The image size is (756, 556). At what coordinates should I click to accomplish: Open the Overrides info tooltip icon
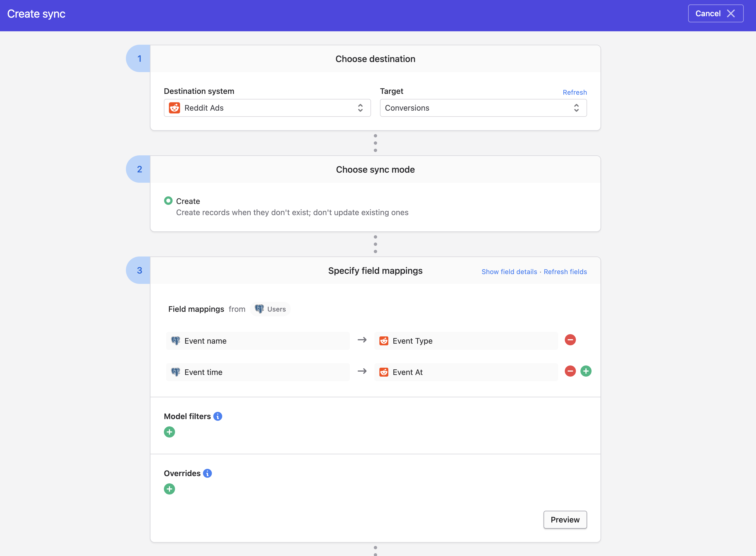[207, 474]
